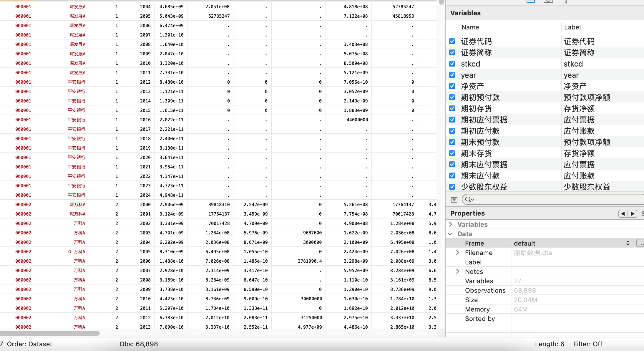
Task: Select the 净资产 variable in list
Action: 472,86
